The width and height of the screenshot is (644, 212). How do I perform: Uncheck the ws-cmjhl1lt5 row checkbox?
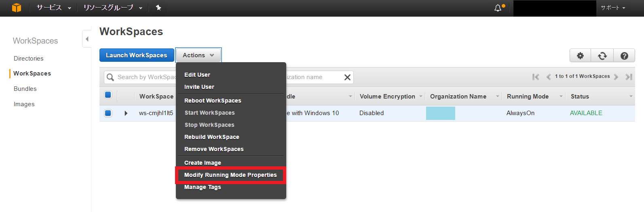coord(108,113)
